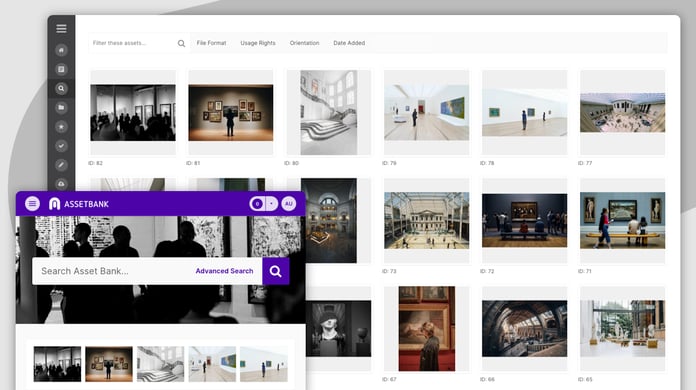696x390 pixels.
Task: Open asset thumbnail ID: 82
Action: (133, 113)
